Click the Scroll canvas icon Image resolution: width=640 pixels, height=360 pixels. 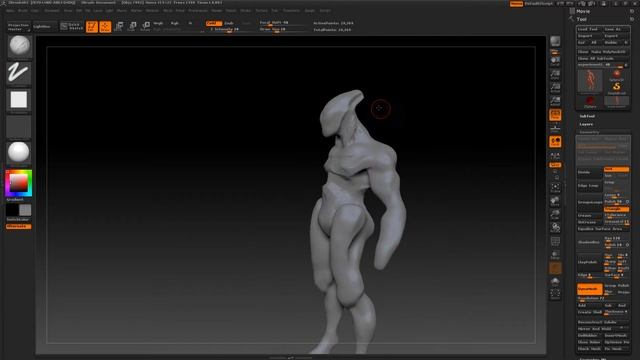pos(555,61)
